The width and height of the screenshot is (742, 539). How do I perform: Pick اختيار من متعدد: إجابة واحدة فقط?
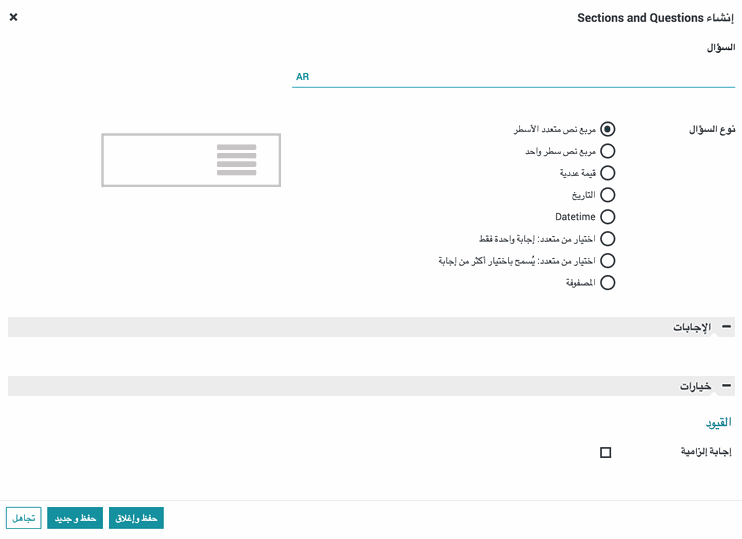tap(607, 239)
